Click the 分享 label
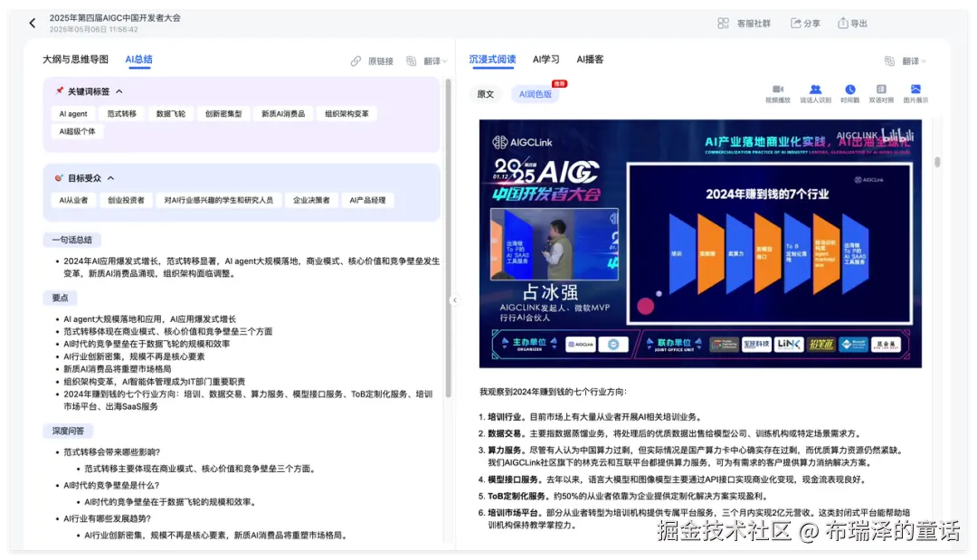This screenshot has width=977, height=560. click(811, 23)
